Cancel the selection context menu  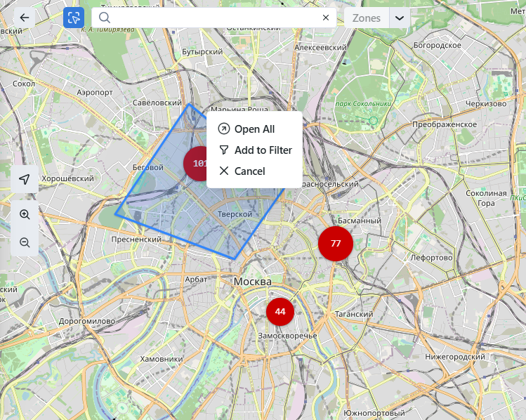[x=249, y=171]
